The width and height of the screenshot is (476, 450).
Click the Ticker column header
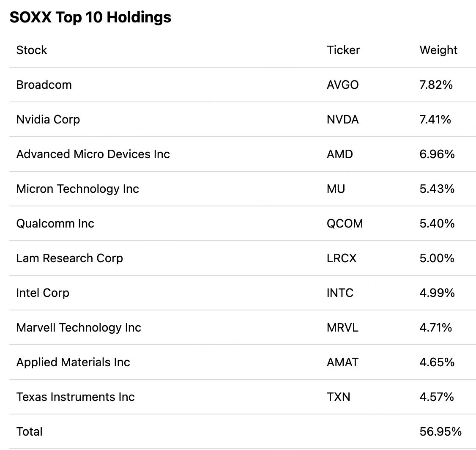pos(343,50)
